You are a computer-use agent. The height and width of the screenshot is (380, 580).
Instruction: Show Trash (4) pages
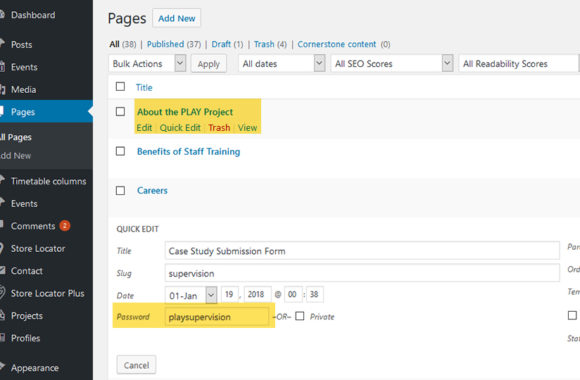(x=270, y=44)
